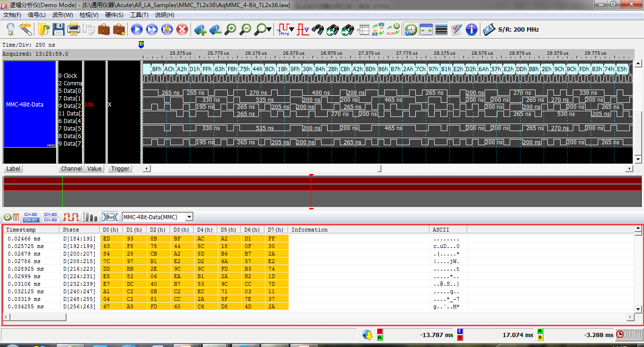Toggle the highlighted CH-00 / CH-01 channel button
The image size is (644, 347).
(x=31, y=217)
